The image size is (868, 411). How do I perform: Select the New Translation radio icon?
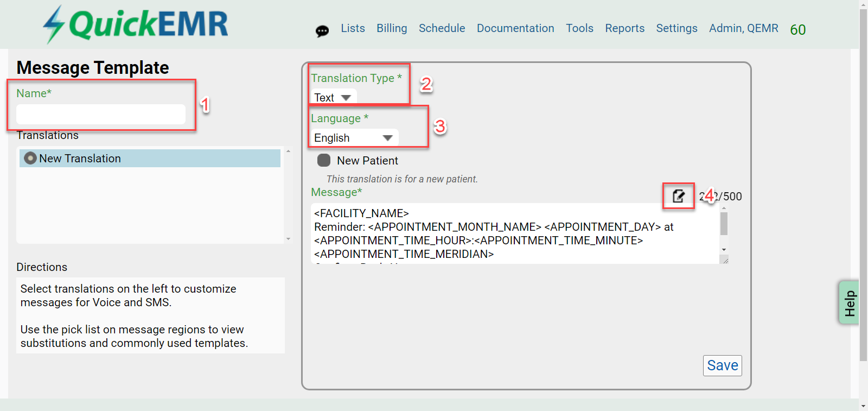coord(30,158)
